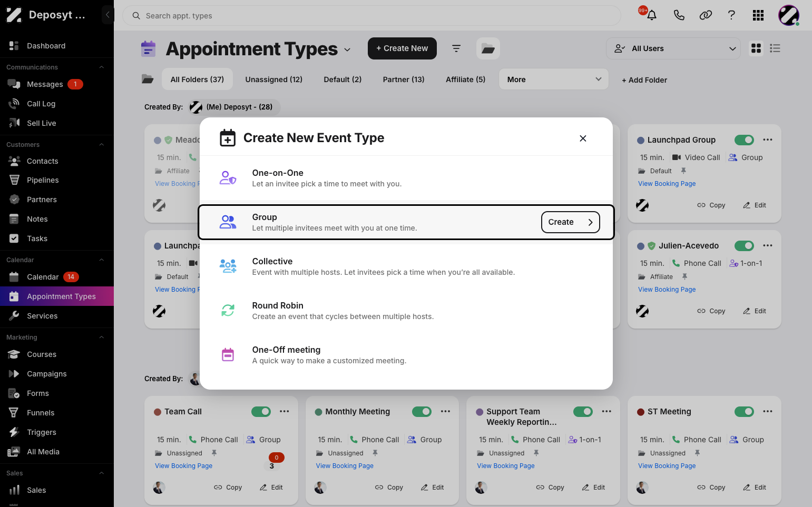Open the link icon in top bar
Screen dimensions: 812x507
tap(706, 15)
